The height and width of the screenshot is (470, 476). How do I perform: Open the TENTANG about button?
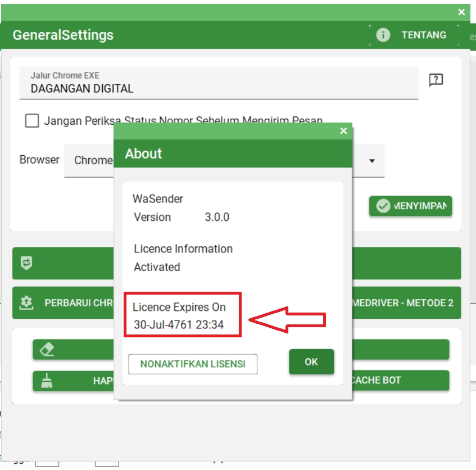pos(414,35)
